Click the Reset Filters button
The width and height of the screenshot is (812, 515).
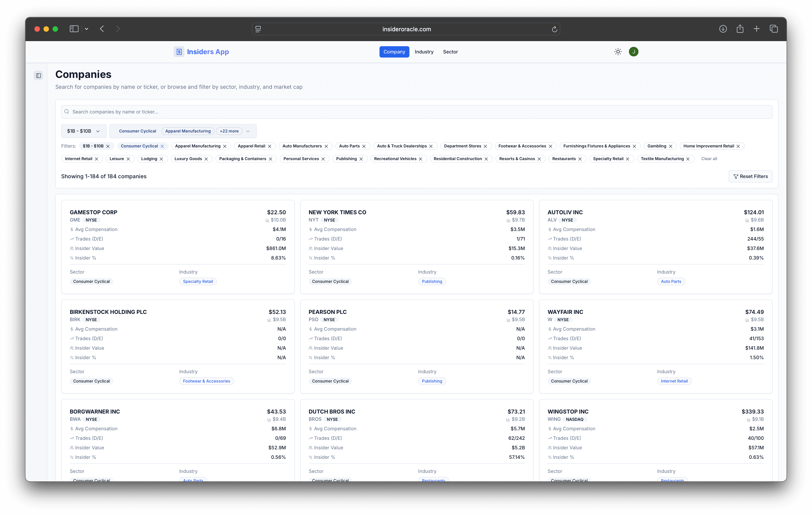click(750, 176)
